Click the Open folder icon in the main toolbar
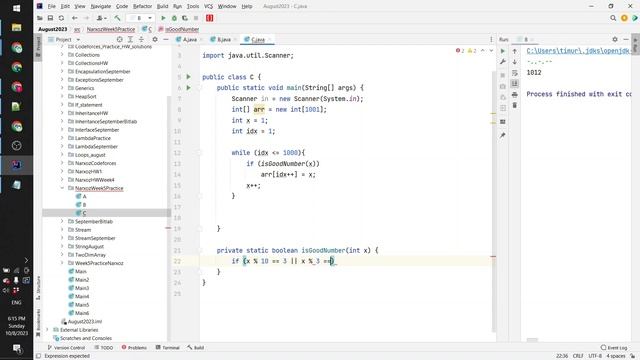The image size is (640, 360). pos(40,18)
